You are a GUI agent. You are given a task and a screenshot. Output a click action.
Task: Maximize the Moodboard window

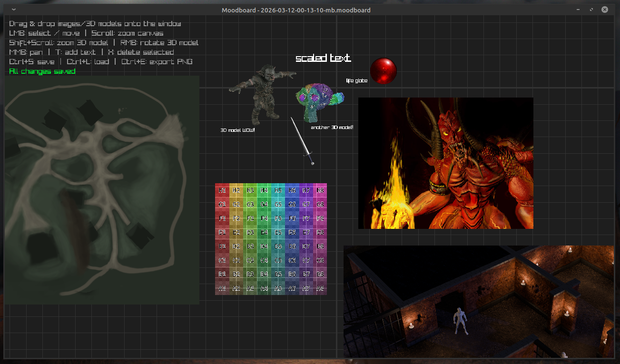pyautogui.click(x=591, y=10)
